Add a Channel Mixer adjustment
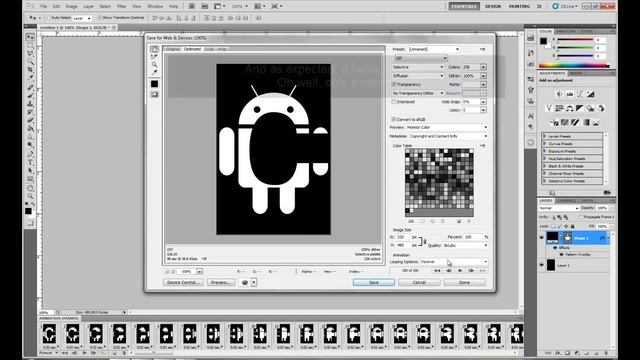The width and height of the screenshot is (640, 360). [x=601, y=108]
